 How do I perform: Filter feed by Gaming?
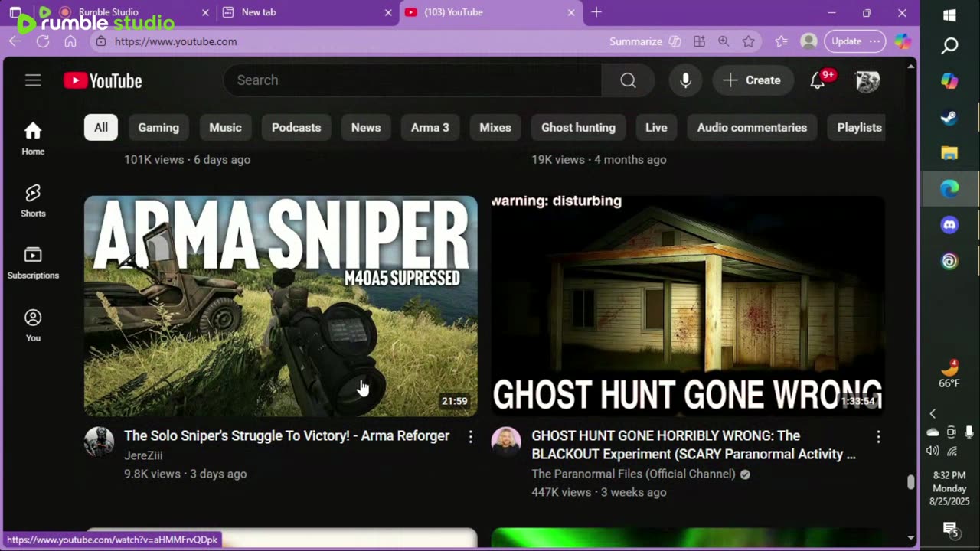click(158, 128)
